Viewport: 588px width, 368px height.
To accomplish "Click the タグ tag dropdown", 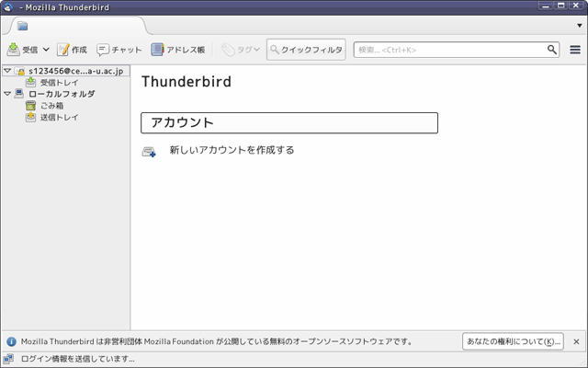I will tap(241, 50).
